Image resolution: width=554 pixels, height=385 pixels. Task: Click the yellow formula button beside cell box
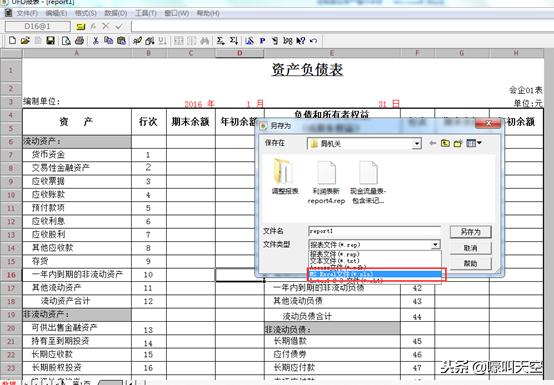[x=81, y=26]
